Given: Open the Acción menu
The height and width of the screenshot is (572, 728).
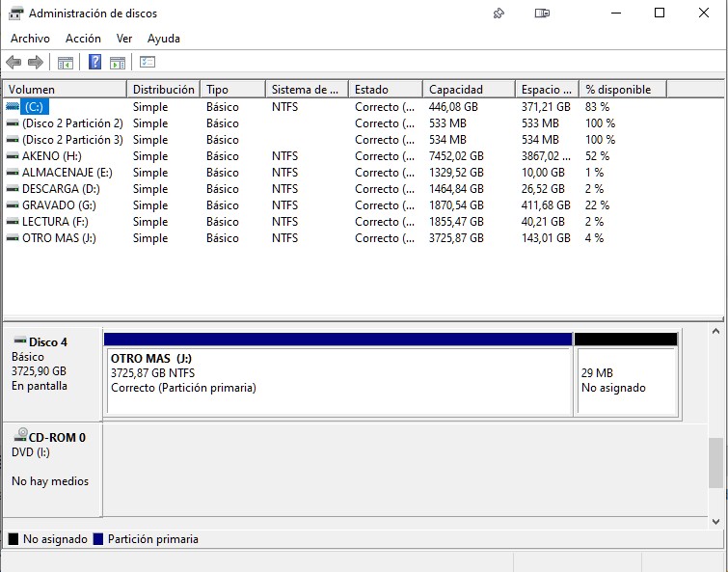Looking at the screenshot, I should click(x=83, y=39).
